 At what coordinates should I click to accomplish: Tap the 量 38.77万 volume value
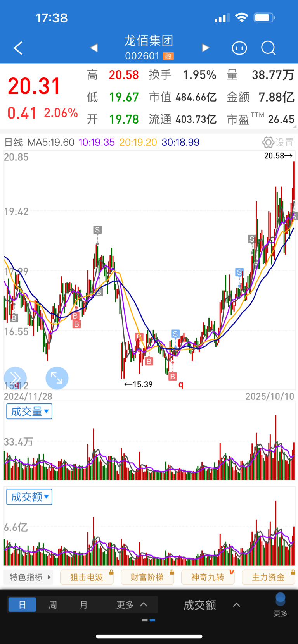pyautogui.click(x=273, y=75)
